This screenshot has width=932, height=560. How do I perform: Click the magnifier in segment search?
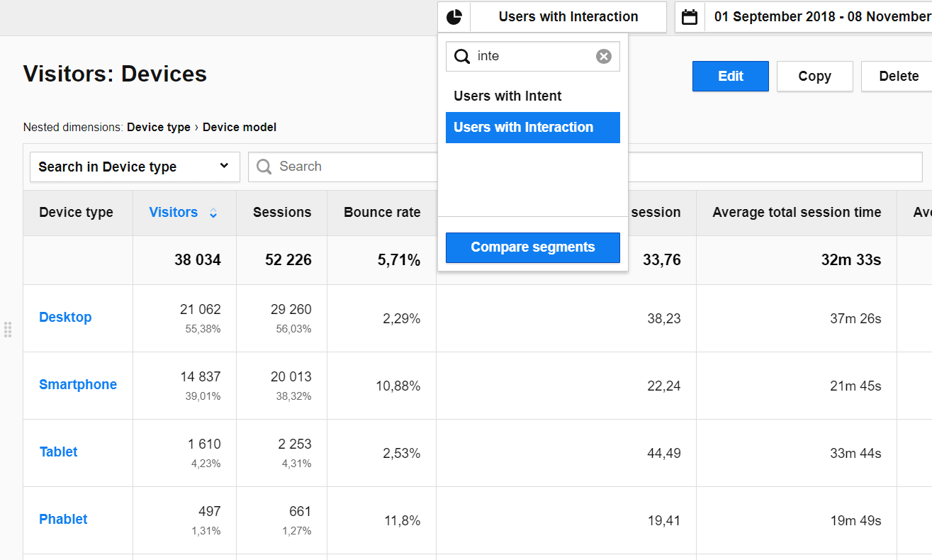pyautogui.click(x=462, y=57)
